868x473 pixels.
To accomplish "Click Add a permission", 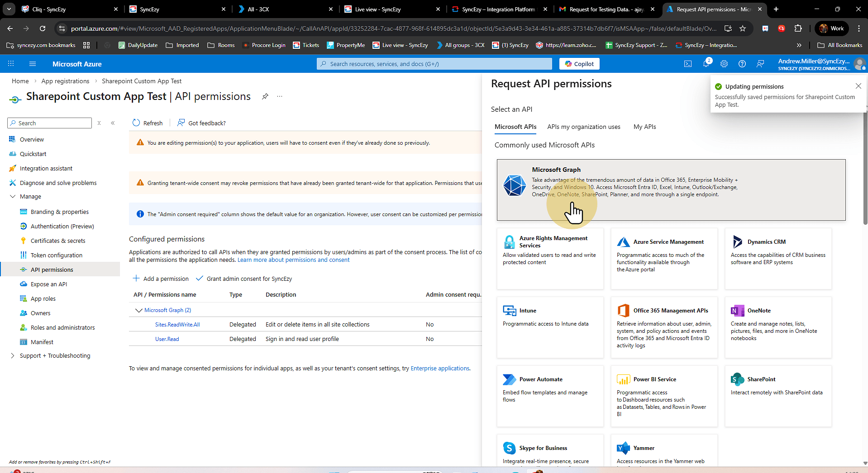I will [161, 279].
